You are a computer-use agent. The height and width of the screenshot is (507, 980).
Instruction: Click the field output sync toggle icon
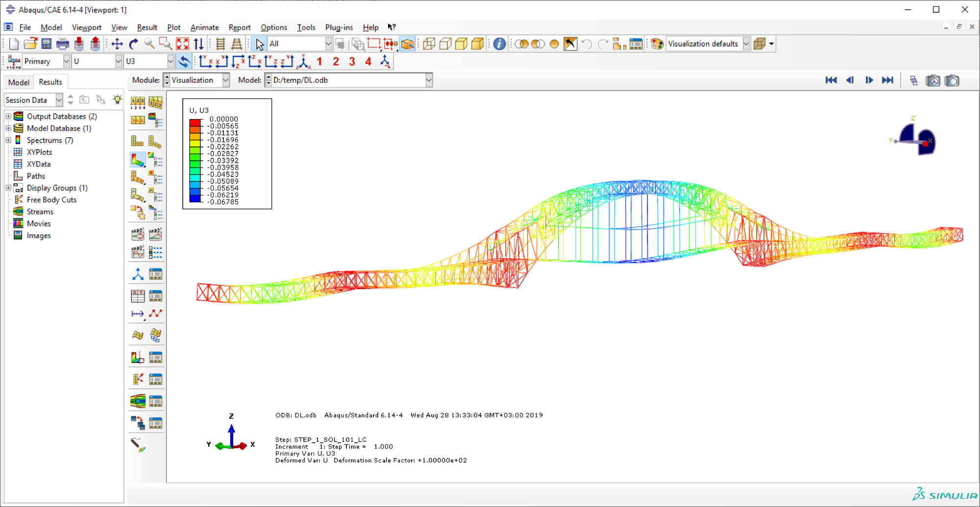pos(184,61)
